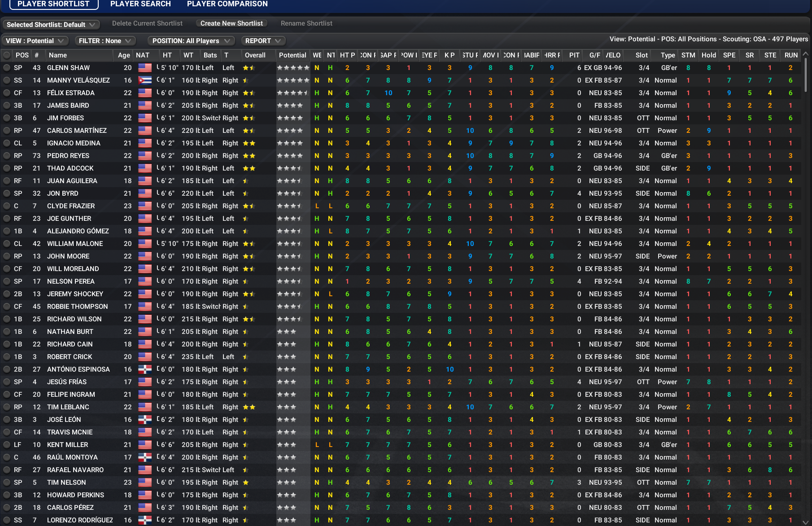Open the POSITION: All Players dropdown

pyautogui.click(x=191, y=41)
